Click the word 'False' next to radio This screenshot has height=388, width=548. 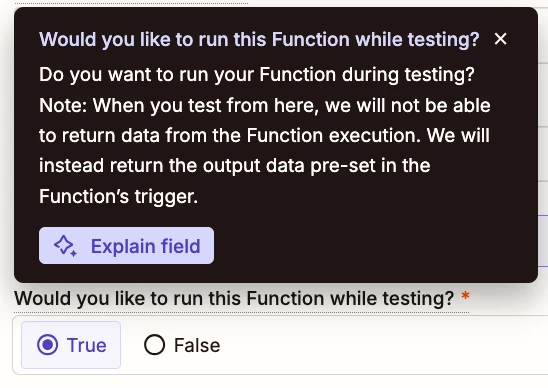point(197,345)
